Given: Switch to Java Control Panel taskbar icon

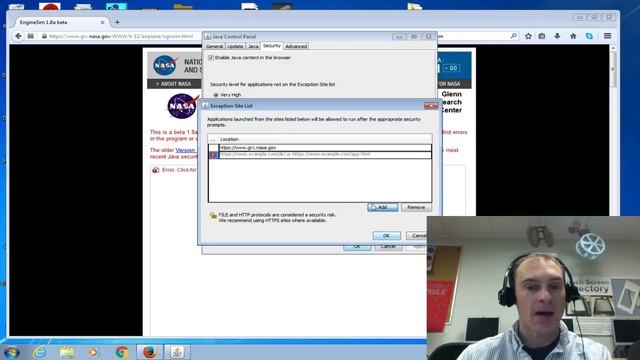Looking at the screenshot, I should tap(177, 352).
